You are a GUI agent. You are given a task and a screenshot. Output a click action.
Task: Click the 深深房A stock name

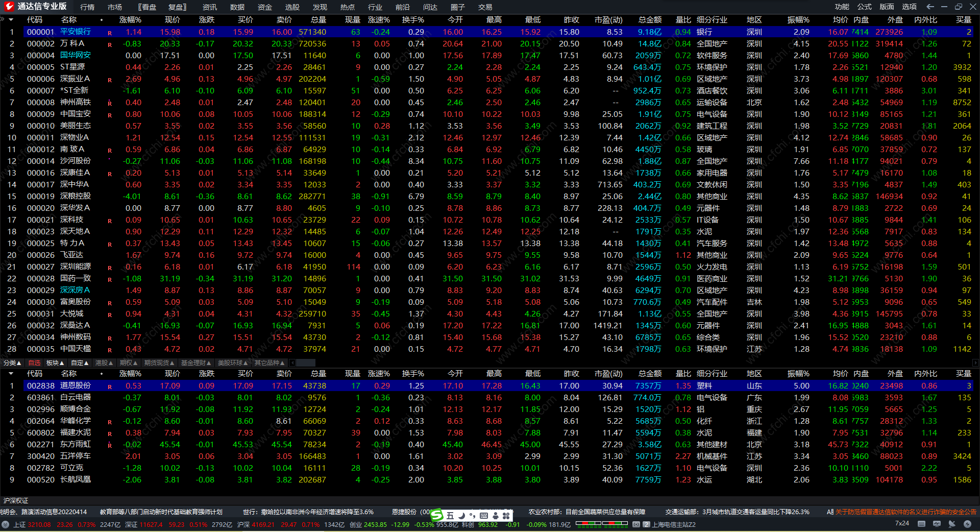75,290
